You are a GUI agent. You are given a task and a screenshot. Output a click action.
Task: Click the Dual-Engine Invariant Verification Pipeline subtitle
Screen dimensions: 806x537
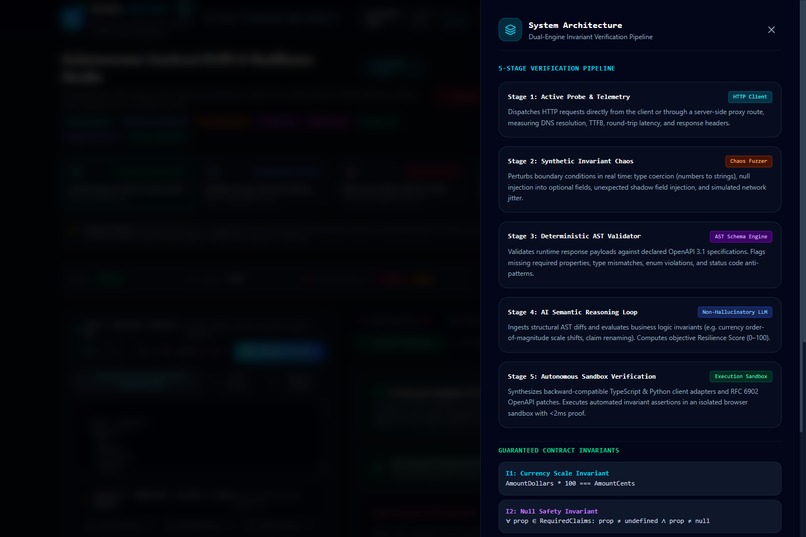(x=591, y=37)
